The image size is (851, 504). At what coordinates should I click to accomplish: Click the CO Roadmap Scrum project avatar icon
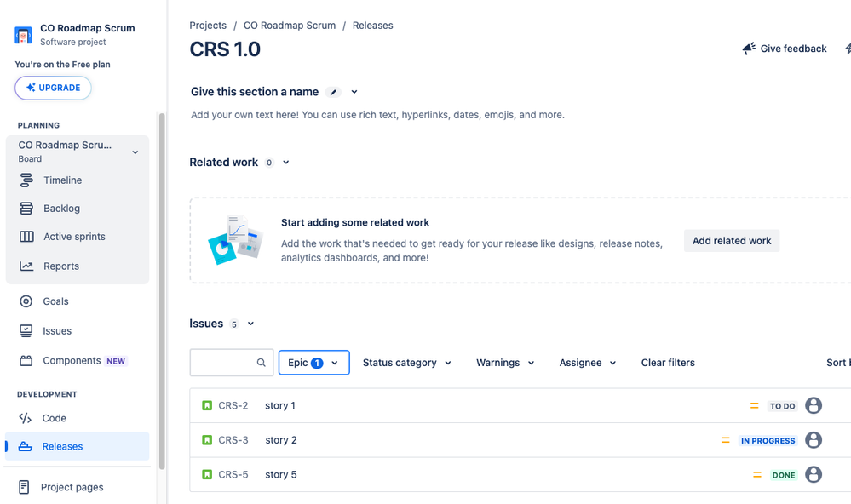[23, 35]
